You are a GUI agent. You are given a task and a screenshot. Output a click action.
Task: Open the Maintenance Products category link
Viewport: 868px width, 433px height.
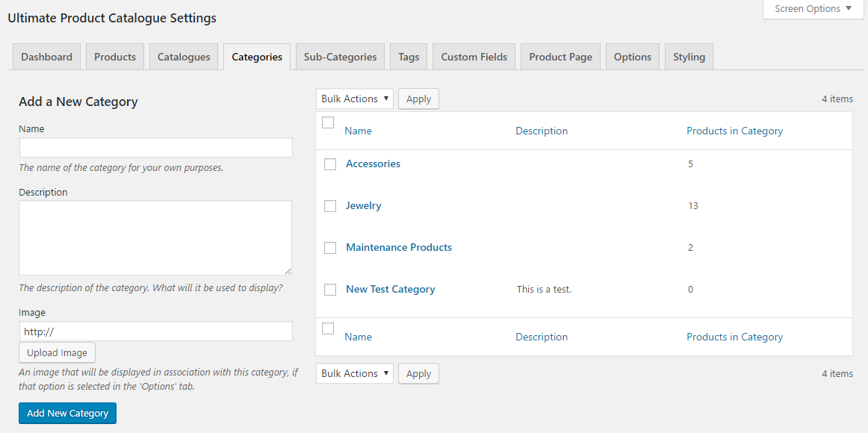coord(399,247)
